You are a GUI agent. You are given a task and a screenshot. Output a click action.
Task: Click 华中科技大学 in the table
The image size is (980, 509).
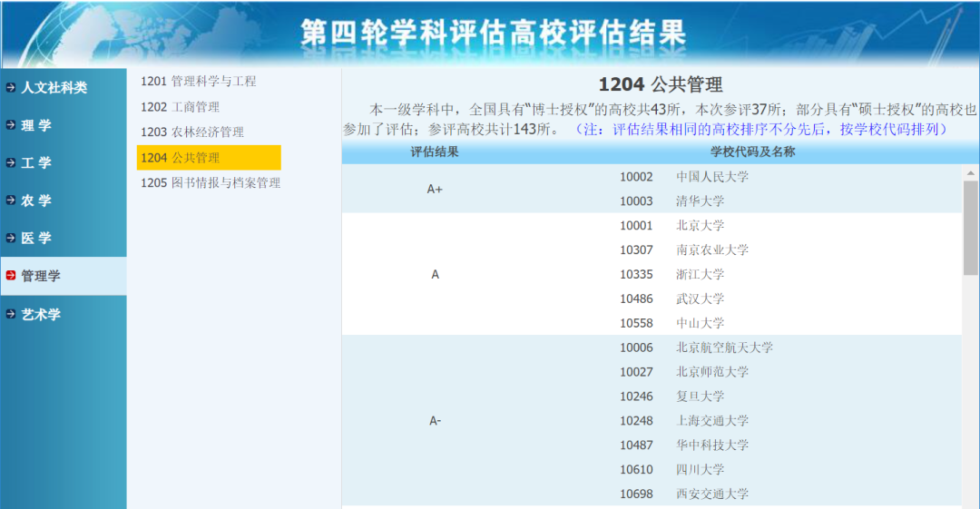click(712, 445)
